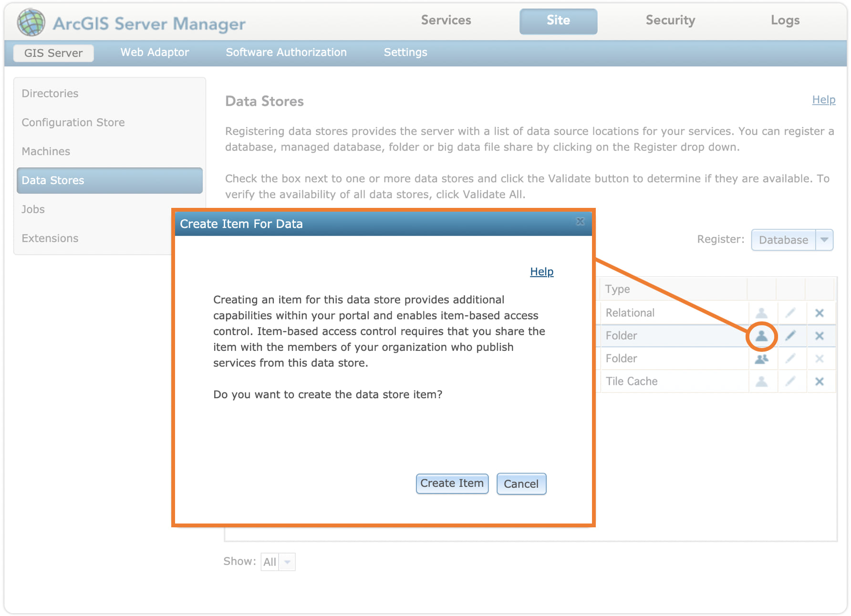The width and height of the screenshot is (851, 616).
Task: Go to Software Authorization
Action: pyautogui.click(x=286, y=52)
